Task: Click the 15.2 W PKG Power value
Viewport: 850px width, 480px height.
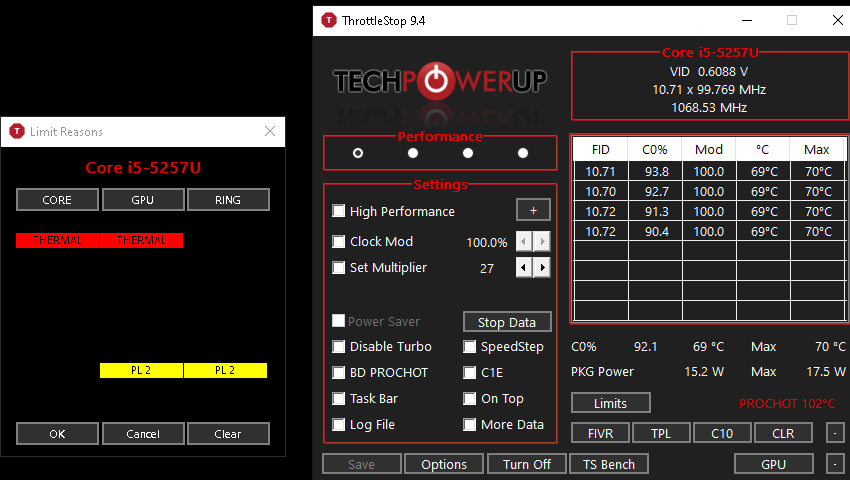Action: (704, 372)
